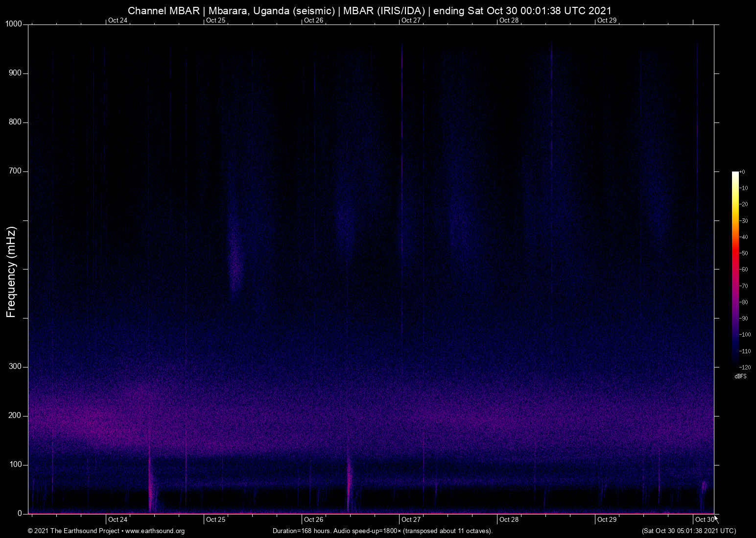Click the Duration=168 hours footer text
Screen dimensions: 756x538
click(x=382, y=531)
